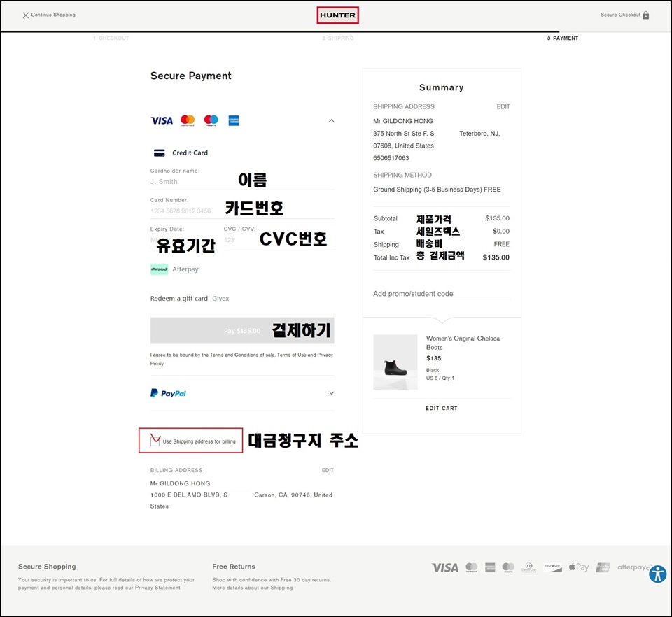
Task: Click the black Chelsea boot thumbnail
Action: (x=395, y=362)
